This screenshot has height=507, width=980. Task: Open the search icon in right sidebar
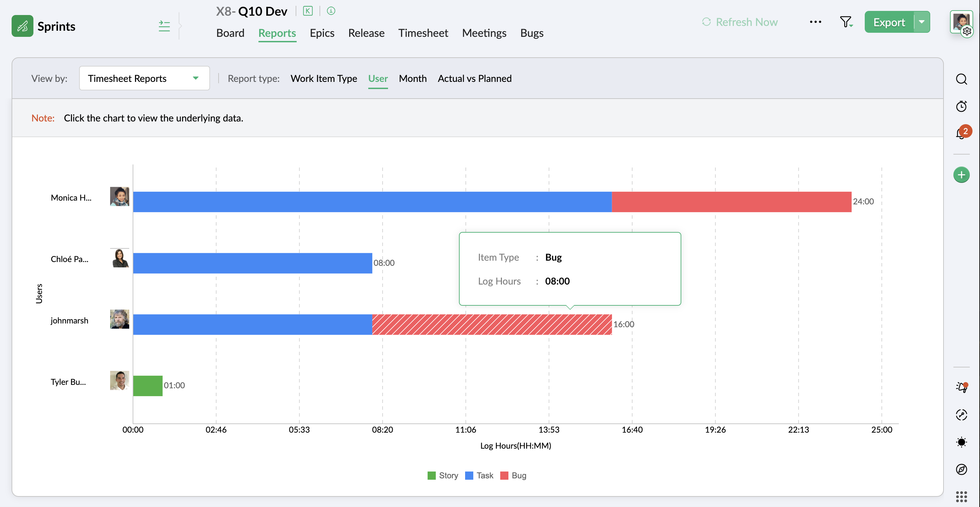point(961,79)
